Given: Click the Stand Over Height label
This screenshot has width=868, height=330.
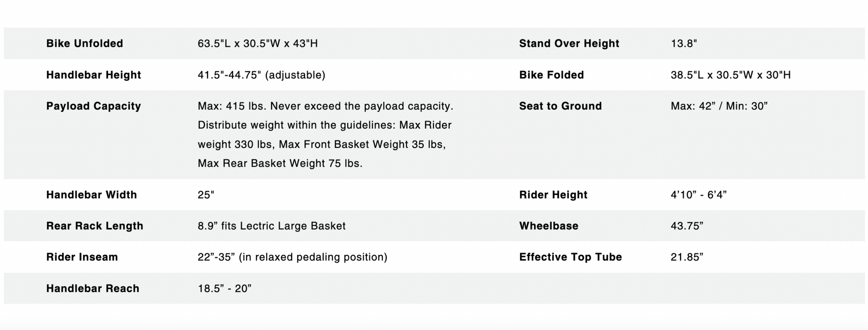Looking at the screenshot, I should pyautogui.click(x=569, y=43).
